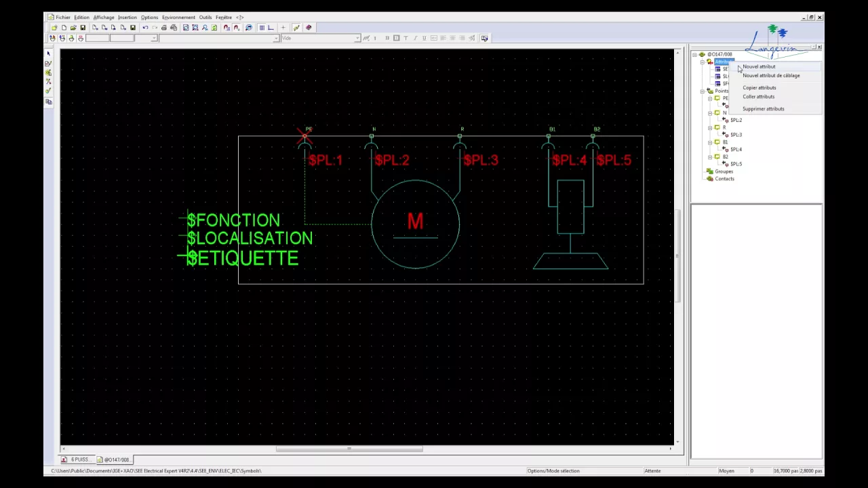Open the Vide text style dropdown

[357, 38]
